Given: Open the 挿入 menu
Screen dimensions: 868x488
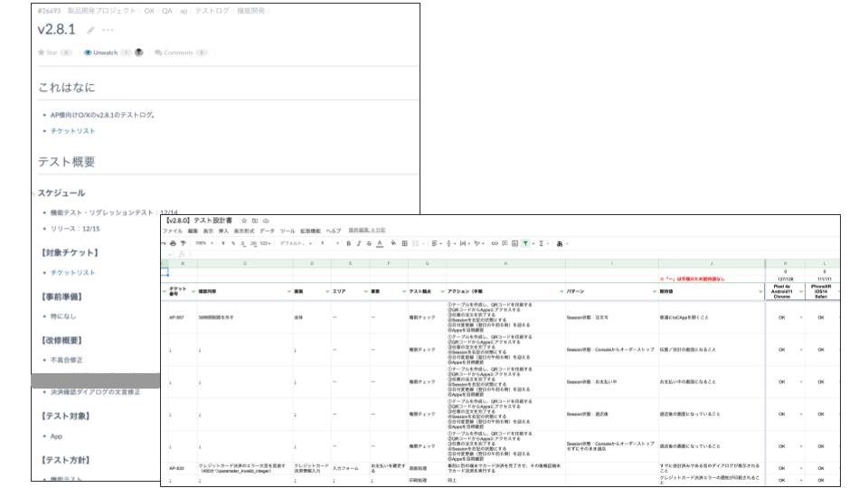Looking at the screenshot, I should tap(223, 230).
